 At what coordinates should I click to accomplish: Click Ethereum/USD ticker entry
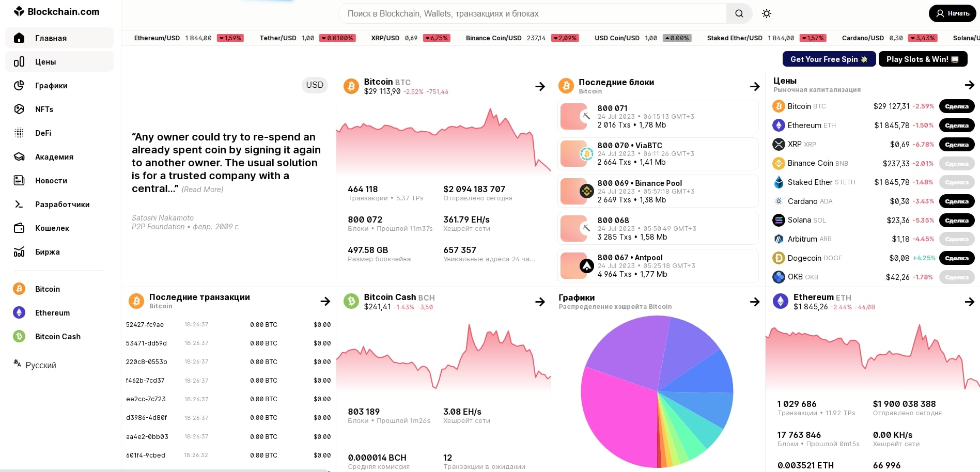pos(188,38)
